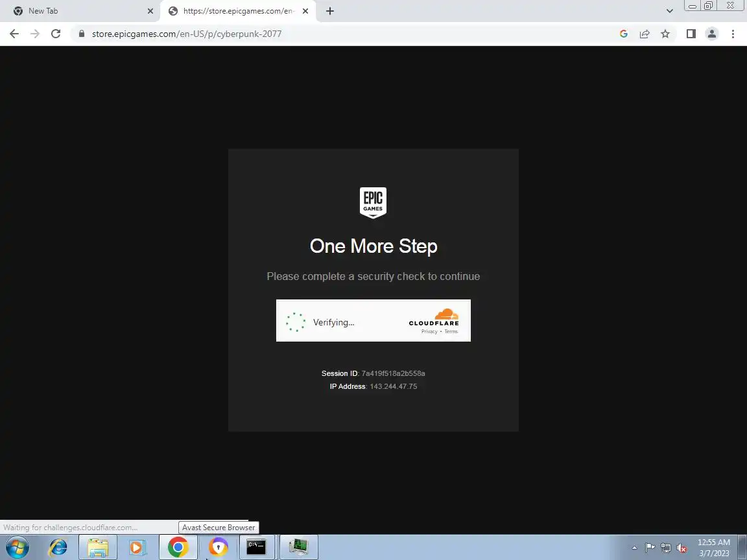The image size is (747, 560).
Task: Open a new browser tab with plus button
Action: [x=329, y=11]
